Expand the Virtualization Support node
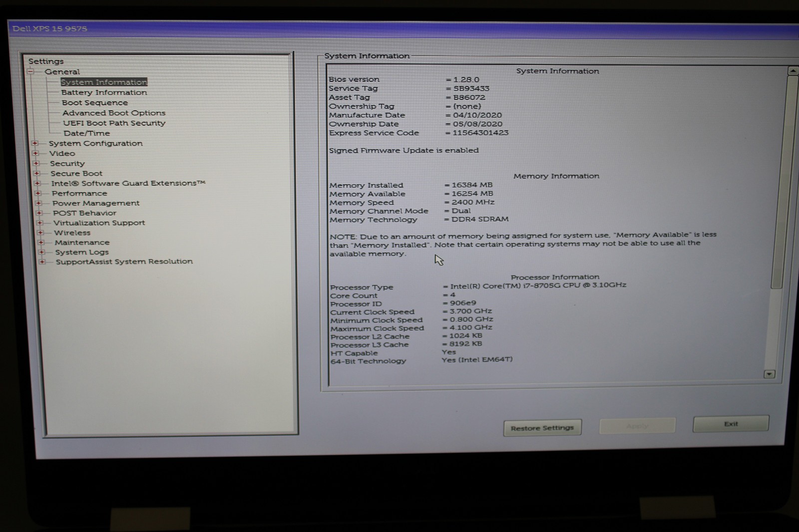The image size is (799, 532). tap(40, 223)
